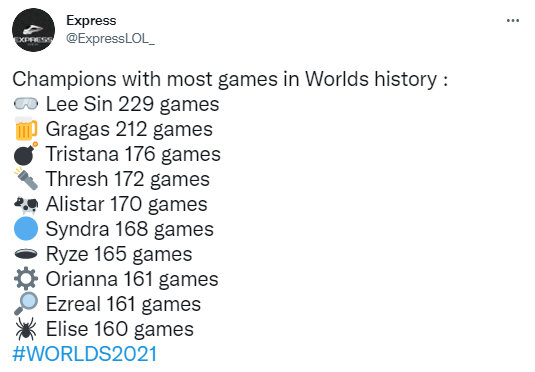Click the blue circle emoji beside Syndra

pyautogui.click(x=26, y=229)
